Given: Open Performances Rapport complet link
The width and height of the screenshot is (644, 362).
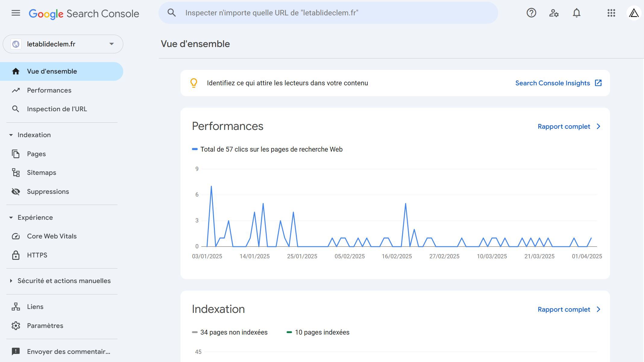Looking at the screenshot, I should pos(564,126).
